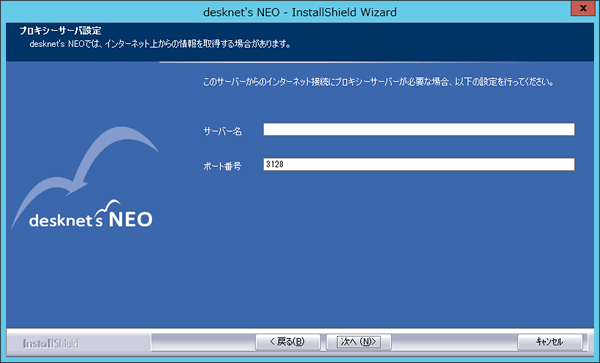Click the ポート番号 field containing 3128
The width and height of the screenshot is (600, 363).
tap(419, 164)
